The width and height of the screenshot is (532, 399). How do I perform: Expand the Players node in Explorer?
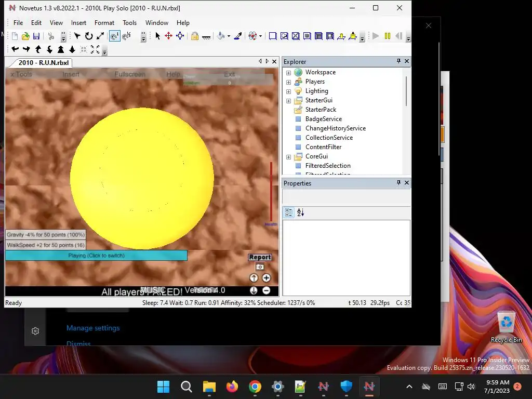coord(288,82)
